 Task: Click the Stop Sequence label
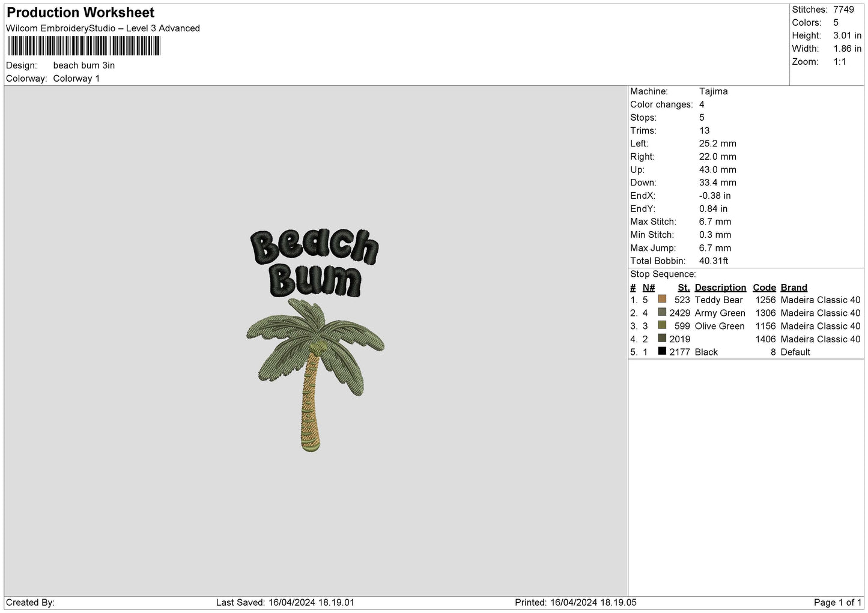pyautogui.click(x=663, y=274)
